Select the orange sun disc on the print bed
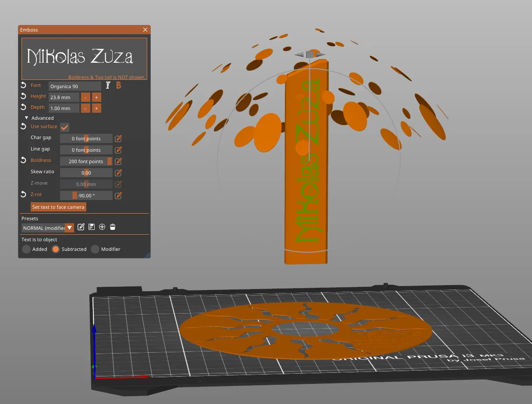 point(305,331)
